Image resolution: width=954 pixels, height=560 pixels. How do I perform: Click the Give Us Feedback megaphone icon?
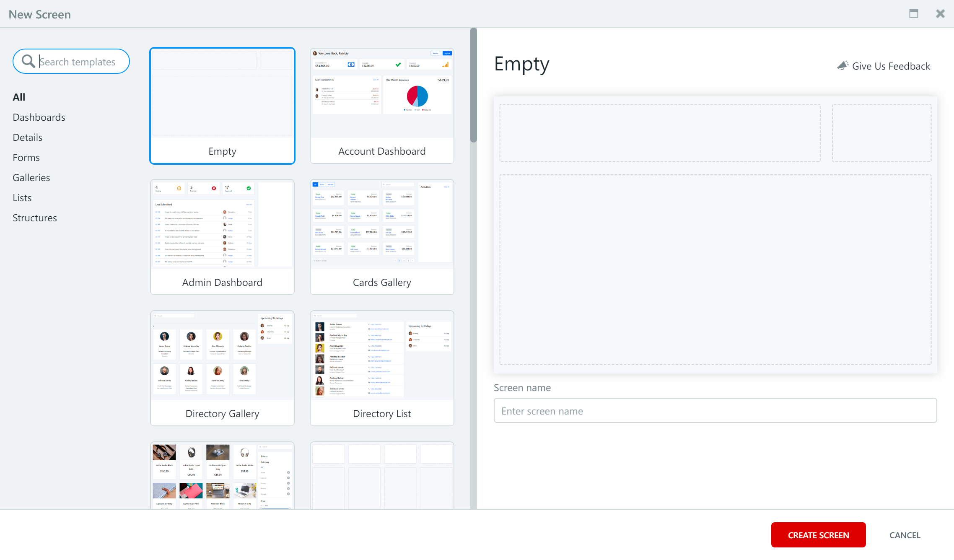[843, 65]
